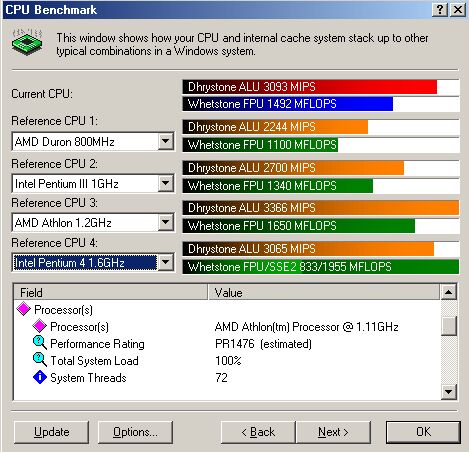Click the list scrollbar down arrow
Viewport: 469px width, 452px height.
(x=449, y=392)
